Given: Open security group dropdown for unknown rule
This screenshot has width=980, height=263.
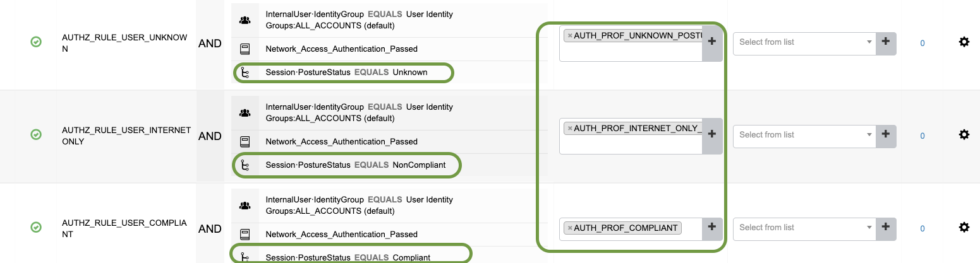Looking at the screenshot, I should [804, 42].
